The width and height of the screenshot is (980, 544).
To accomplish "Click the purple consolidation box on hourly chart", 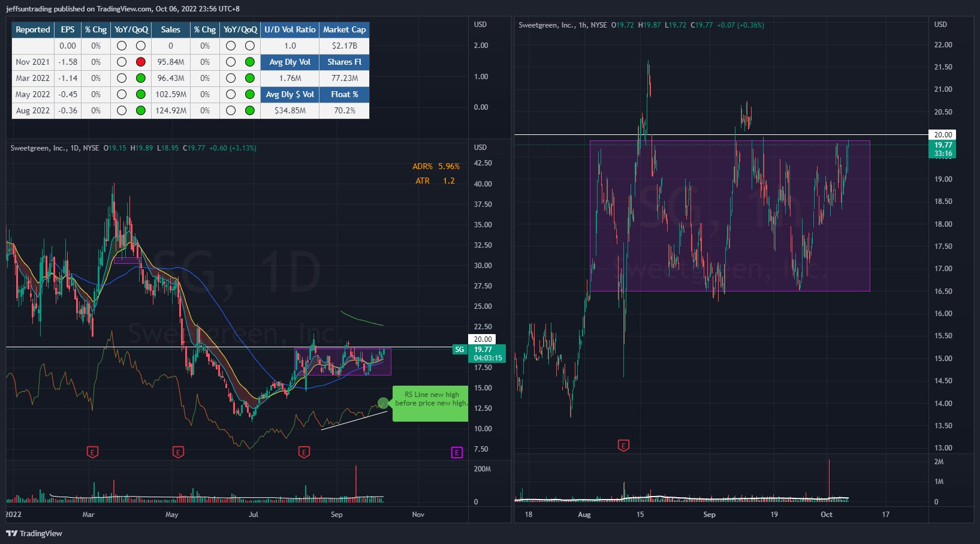I will [x=729, y=216].
